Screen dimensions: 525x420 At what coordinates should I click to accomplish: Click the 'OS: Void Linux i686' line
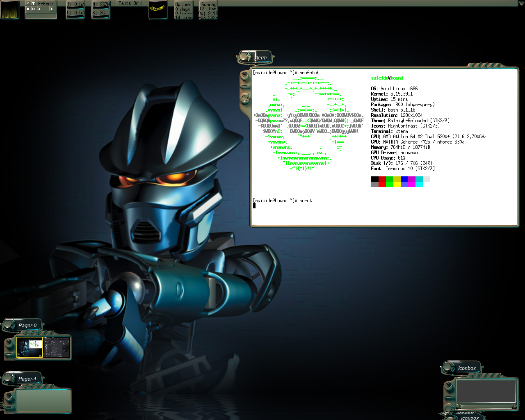point(394,89)
